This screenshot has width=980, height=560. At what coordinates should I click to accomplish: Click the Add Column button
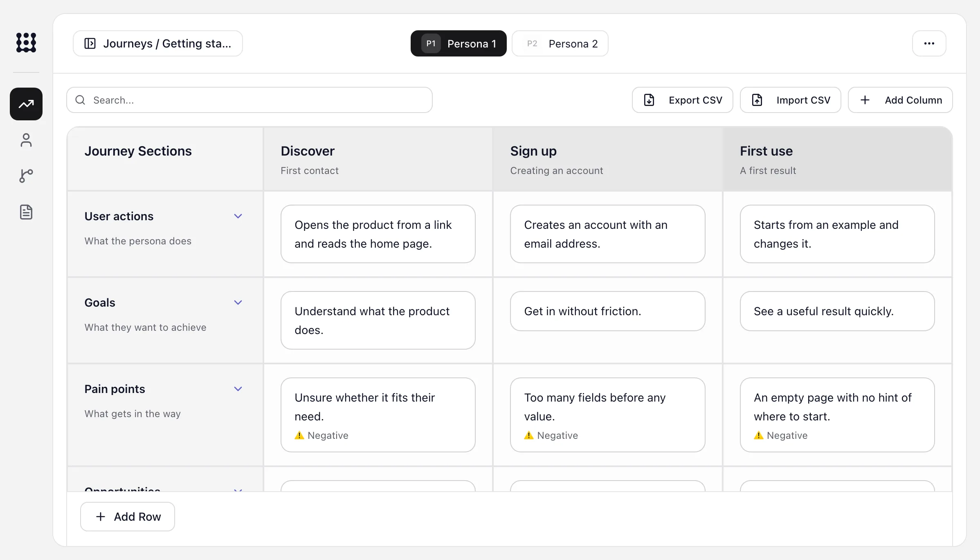[900, 100]
